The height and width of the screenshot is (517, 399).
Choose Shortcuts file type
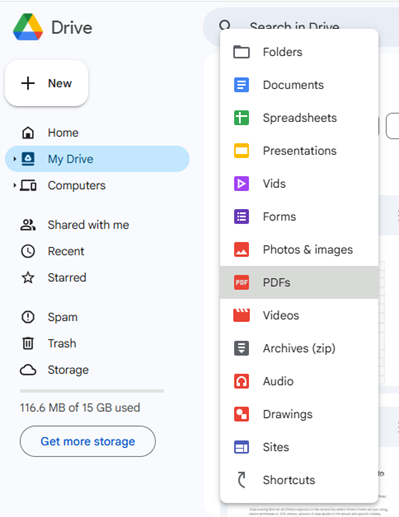(299, 480)
